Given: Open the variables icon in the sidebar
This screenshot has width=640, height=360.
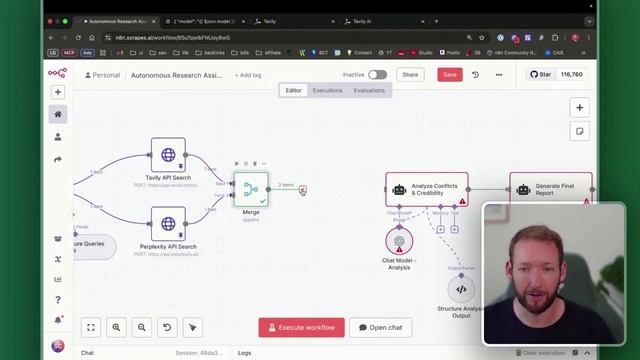Looking at the screenshot, I should pyautogui.click(x=58, y=259).
